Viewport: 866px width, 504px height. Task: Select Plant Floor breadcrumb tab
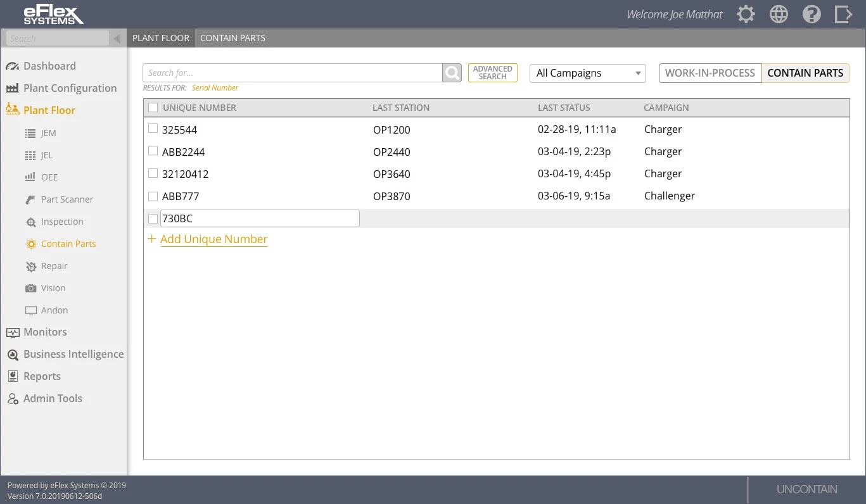(161, 38)
